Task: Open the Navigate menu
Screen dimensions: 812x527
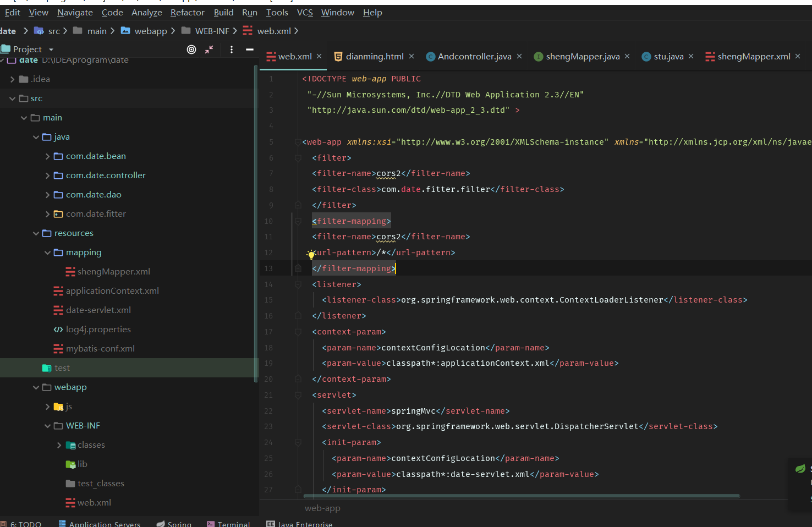Action: (75, 12)
